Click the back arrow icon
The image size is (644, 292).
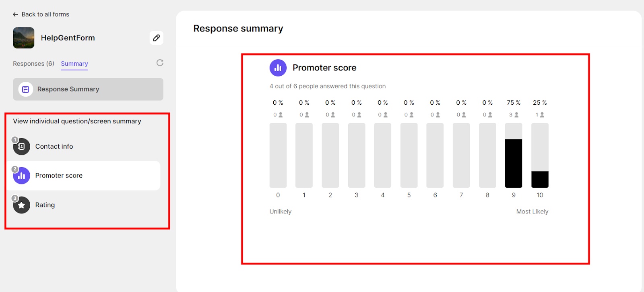tap(15, 14)
